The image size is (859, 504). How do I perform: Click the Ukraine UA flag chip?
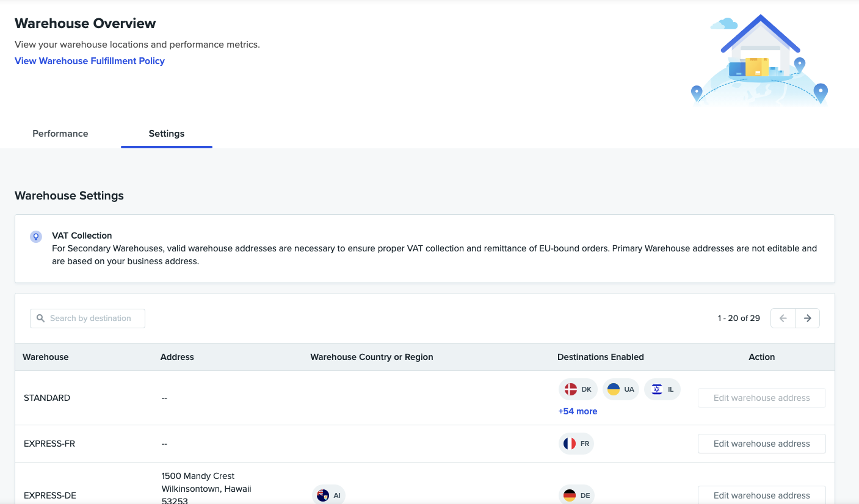coord(620,389)
